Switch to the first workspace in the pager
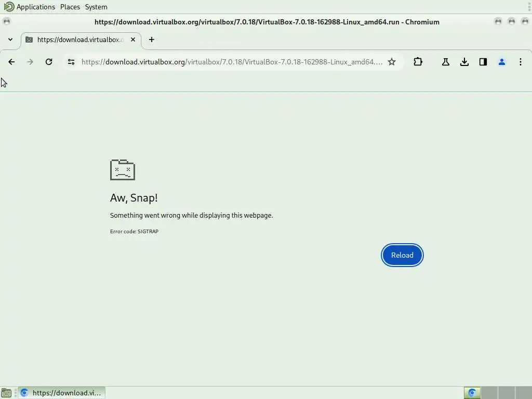Viewport: 532px width, 399px height. (x=472, y=393)
